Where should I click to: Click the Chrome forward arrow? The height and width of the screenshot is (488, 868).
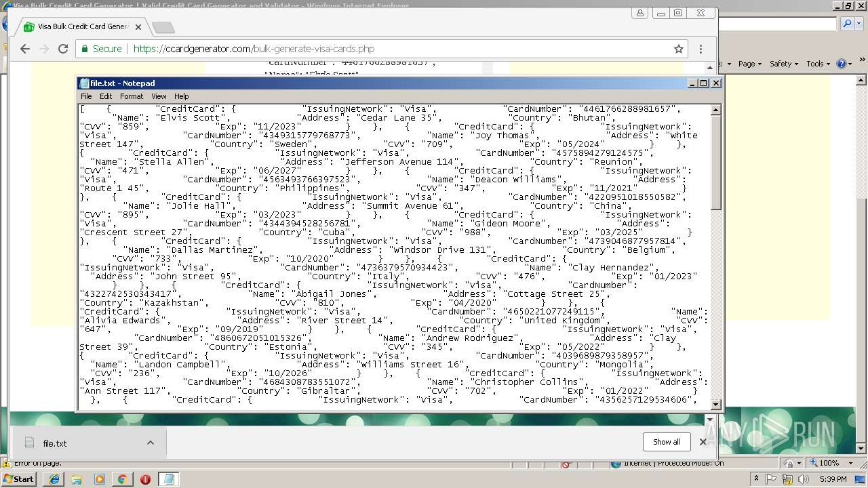(x=44, y=49)
